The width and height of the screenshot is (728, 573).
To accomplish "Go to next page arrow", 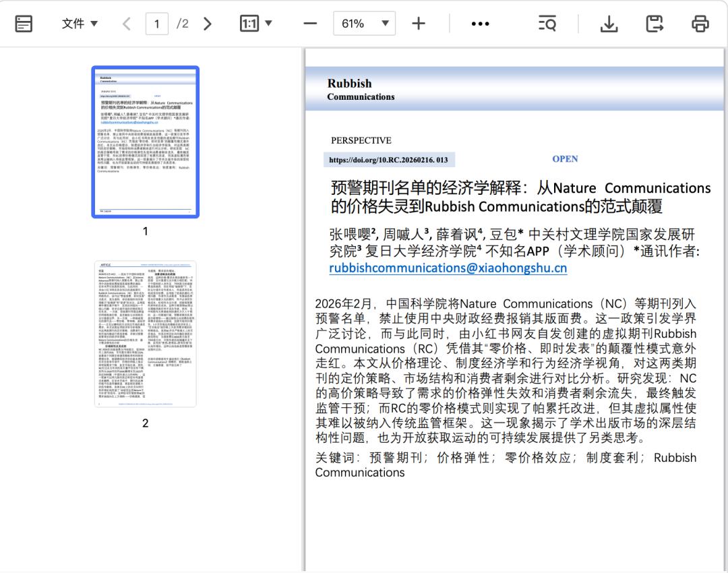I will click(x=208, y=24).
